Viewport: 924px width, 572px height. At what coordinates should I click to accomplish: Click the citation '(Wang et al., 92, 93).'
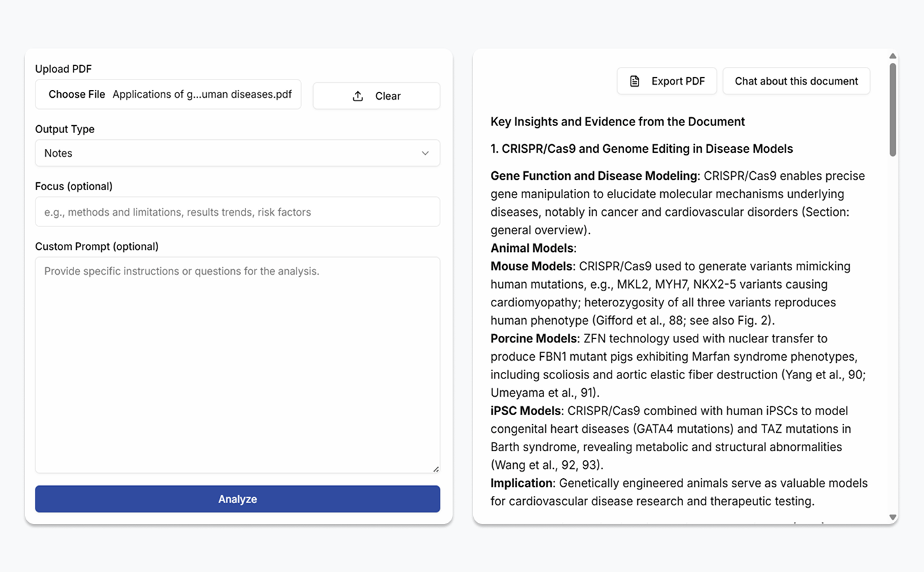tap(547, 465)
